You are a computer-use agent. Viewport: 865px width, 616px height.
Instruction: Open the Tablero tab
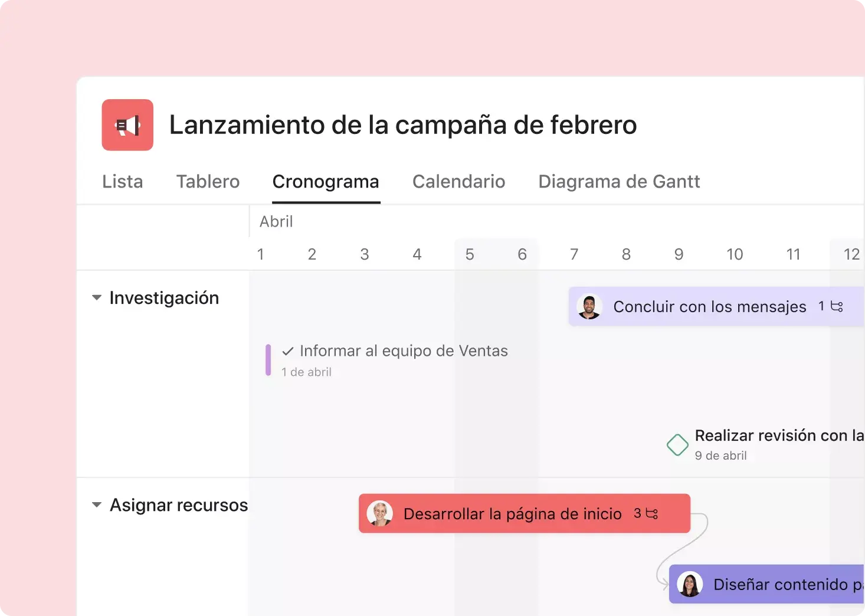[208, 182]
